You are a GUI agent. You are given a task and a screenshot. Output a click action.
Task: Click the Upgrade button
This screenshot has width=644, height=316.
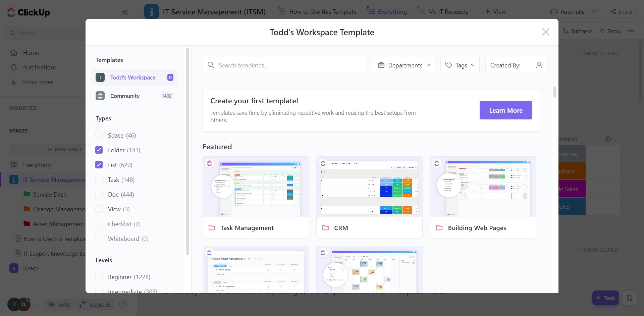(95, 304)
